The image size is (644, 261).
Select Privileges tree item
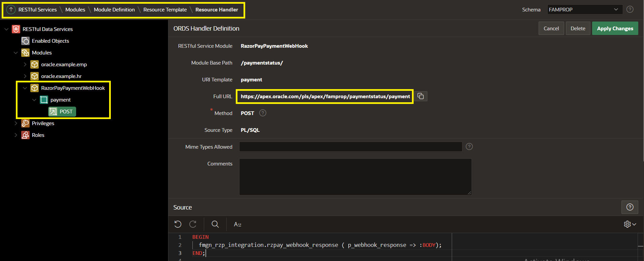point(43,123)
